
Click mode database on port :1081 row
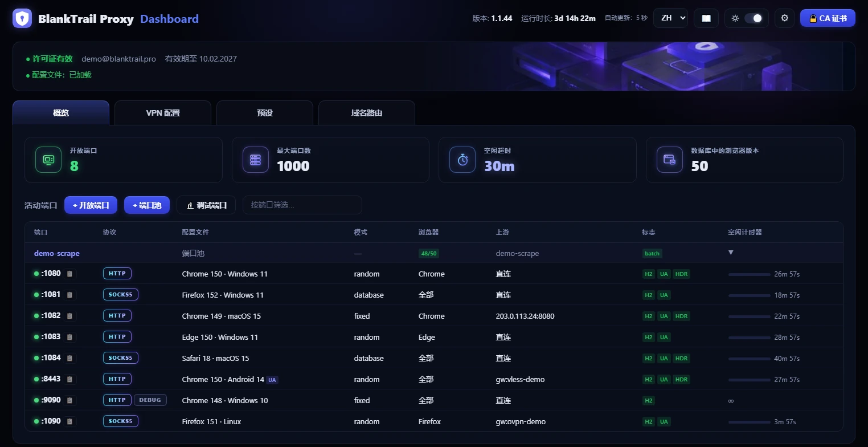(x=369, y=295)
